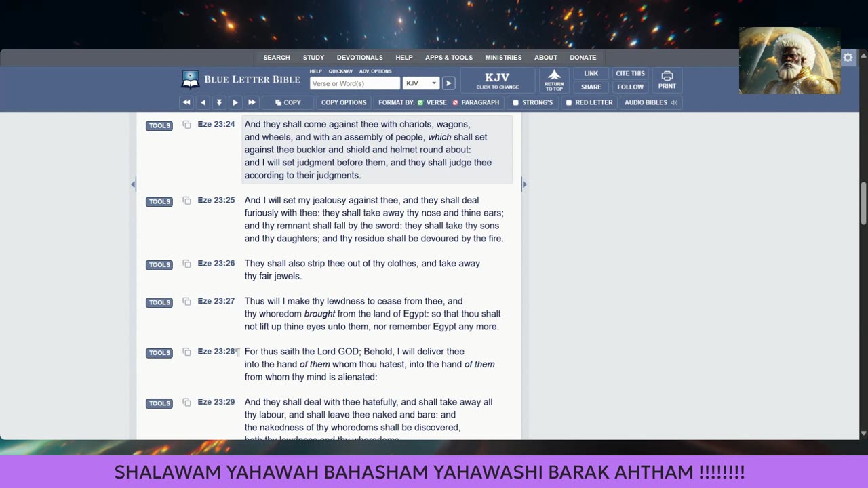
Task: Open the Apps & Tools menu
Action: (x=449, y=58)
